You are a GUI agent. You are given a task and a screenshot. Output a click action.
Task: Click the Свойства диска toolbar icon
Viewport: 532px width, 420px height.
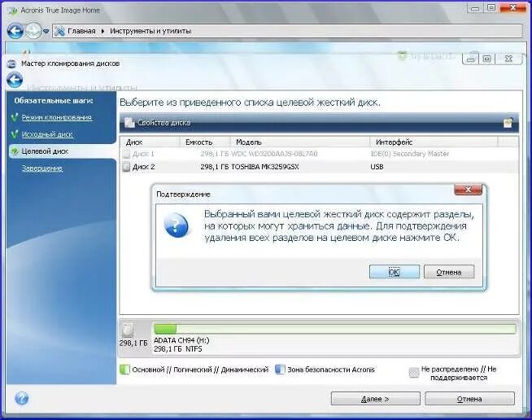(129, 123)
